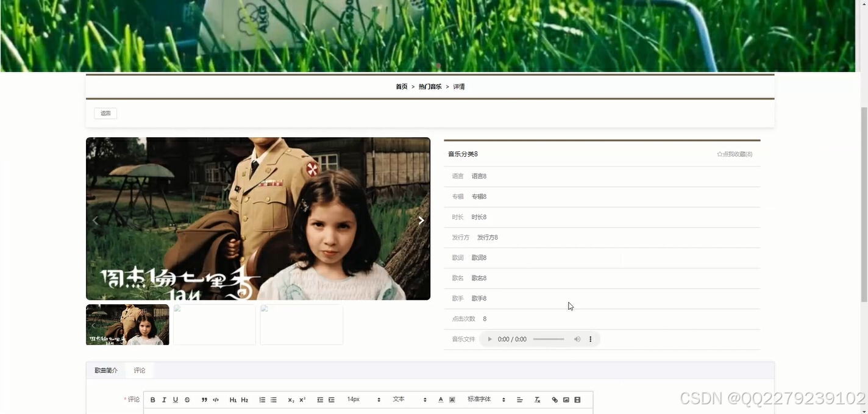Click the audio player progress slider
868x414 pixels.
pos(549,339)
